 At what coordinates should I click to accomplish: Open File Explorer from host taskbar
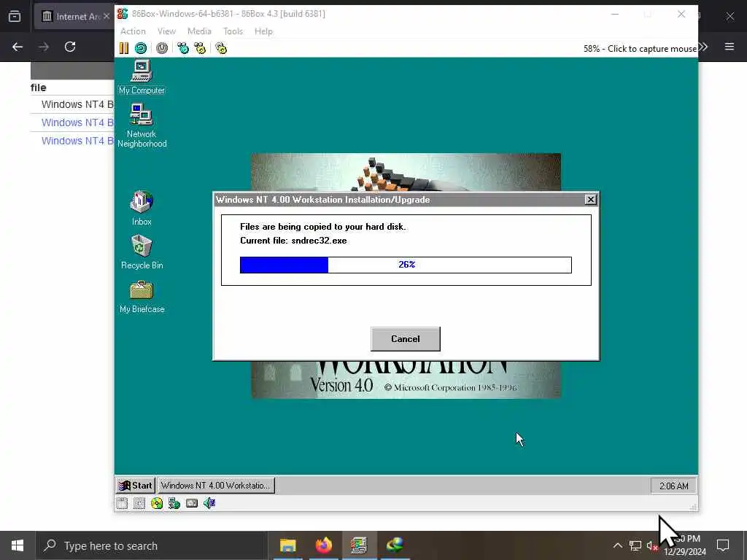point(287,545)
